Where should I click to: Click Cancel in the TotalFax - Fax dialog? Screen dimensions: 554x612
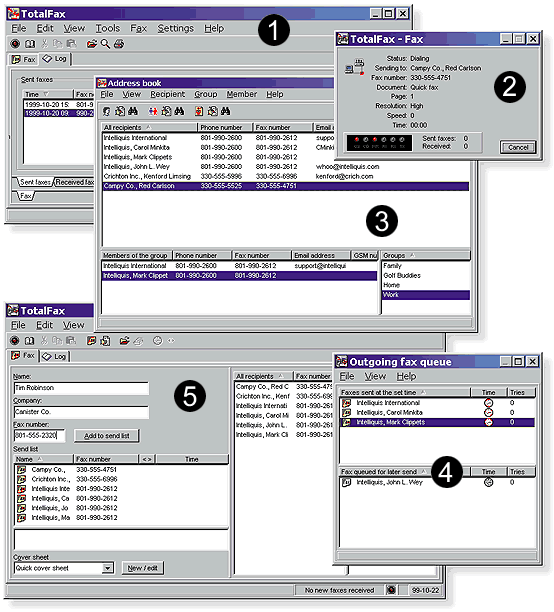518,148
